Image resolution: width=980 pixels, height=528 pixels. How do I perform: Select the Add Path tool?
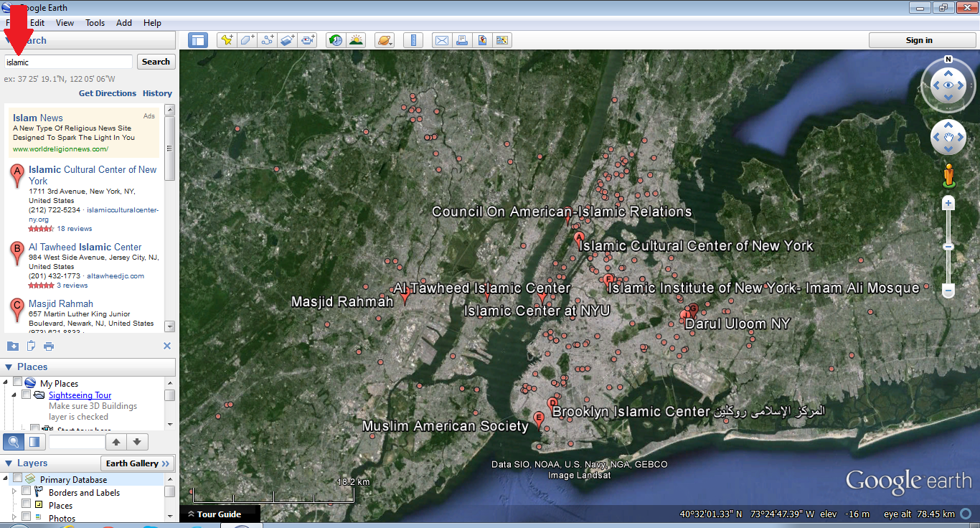pos(268,40)
